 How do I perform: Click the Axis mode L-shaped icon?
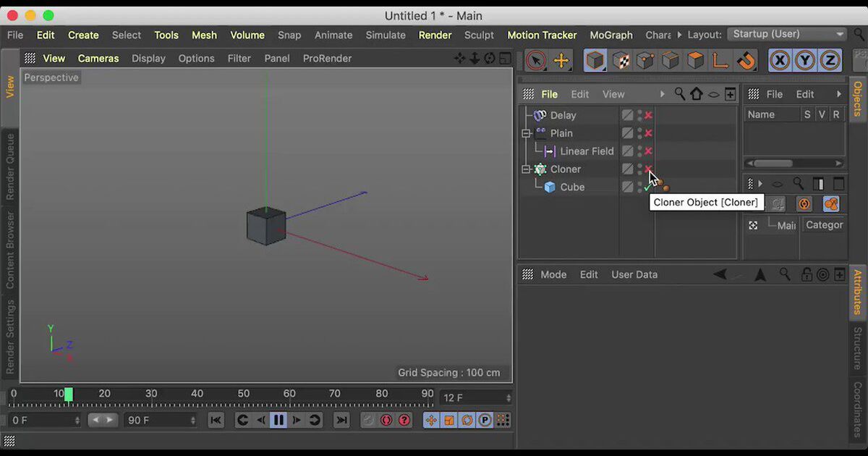[720, 60]
